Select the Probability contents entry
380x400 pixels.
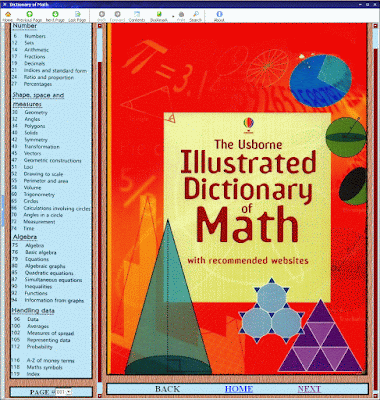[x=40, y=347]
